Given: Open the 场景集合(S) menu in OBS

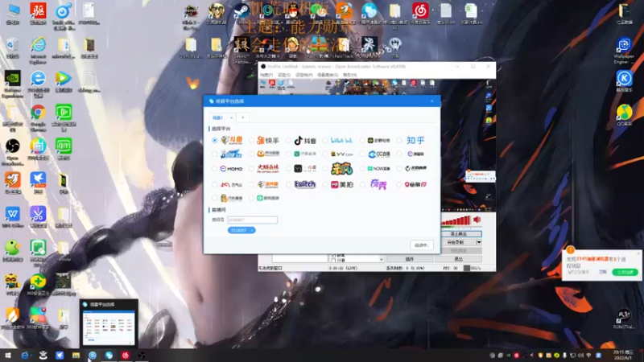Looking at the screenshot, I should pyautogui.click(x=328, y=75).
